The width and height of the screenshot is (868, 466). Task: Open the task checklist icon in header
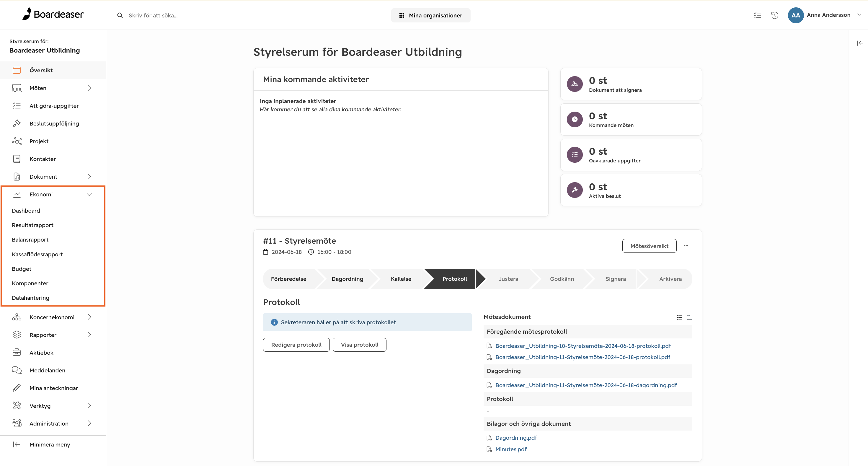(758, 15)
